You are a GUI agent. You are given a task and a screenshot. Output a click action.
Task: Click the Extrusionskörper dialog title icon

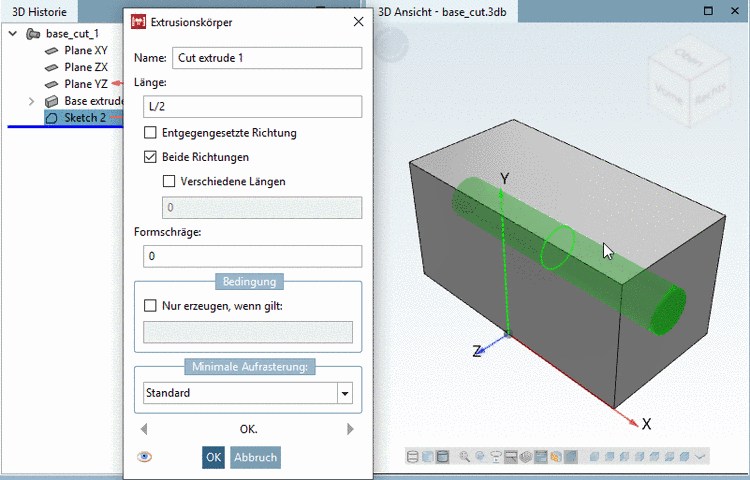pos(138,22)
